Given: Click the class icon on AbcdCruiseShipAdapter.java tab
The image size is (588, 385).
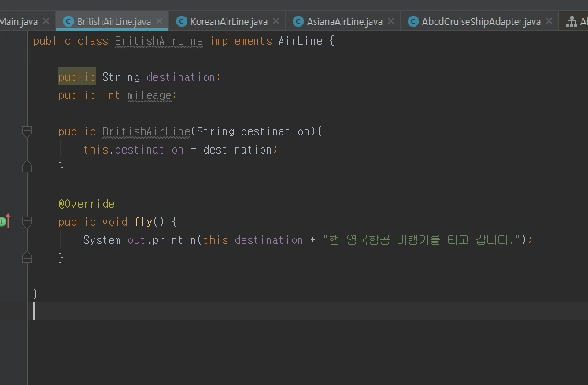Looking at the screenshot, I should pyautogui.click(x=413, y=21).
